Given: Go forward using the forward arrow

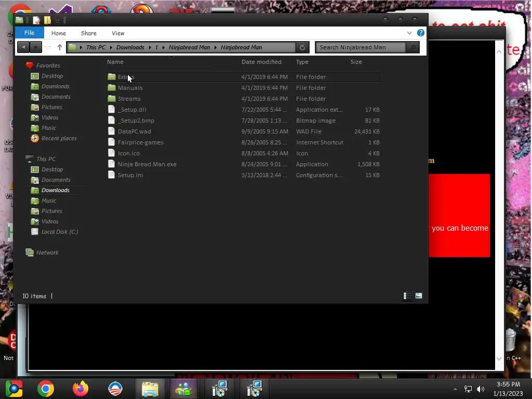Looking at the screenshot, I should (36, 47).
